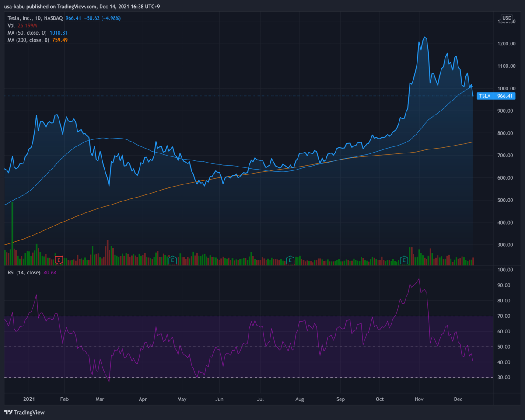
Task: Click the 2021 label on the time axis
Action: [x=29, y=399]
